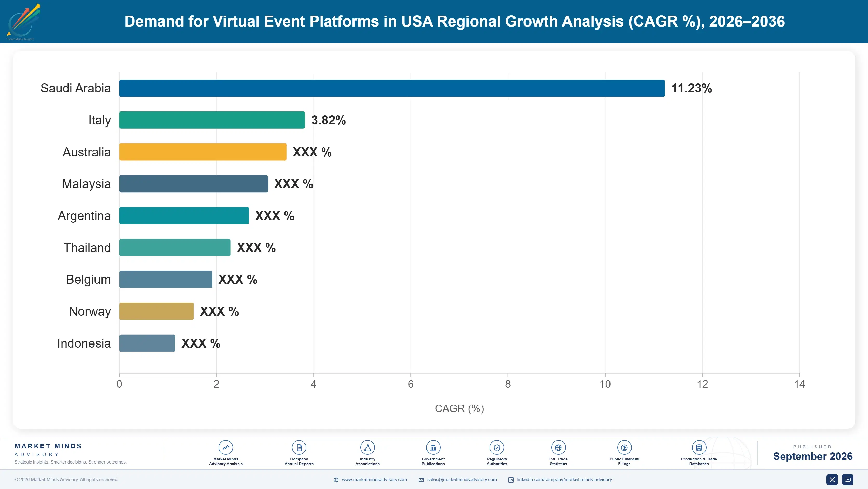The width and height of the screenshot is (868, 489).
Task: Click the Market Minds Advisory logo
Action: [x=24, y=22]
